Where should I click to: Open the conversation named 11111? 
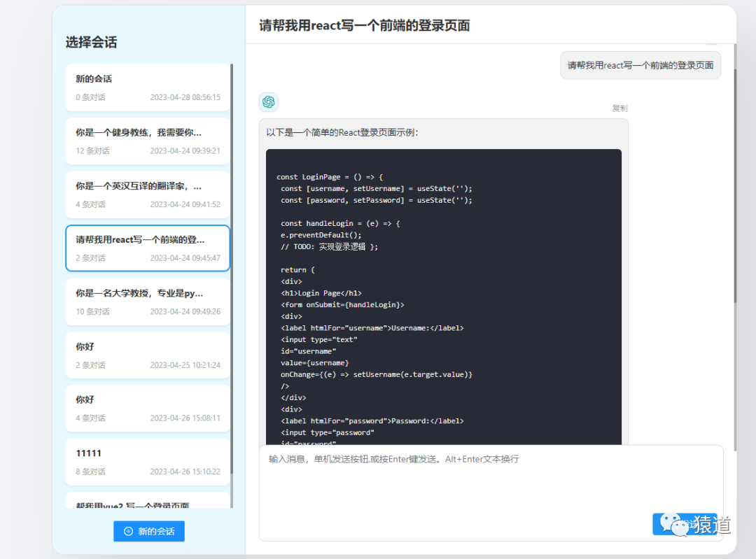coord(147,460)
